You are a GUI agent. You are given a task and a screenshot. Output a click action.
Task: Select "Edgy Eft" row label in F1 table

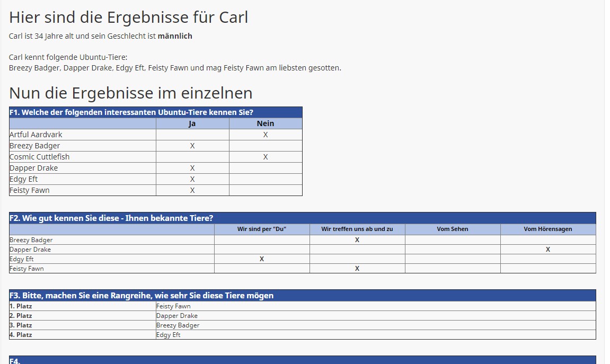click(23, 179)
